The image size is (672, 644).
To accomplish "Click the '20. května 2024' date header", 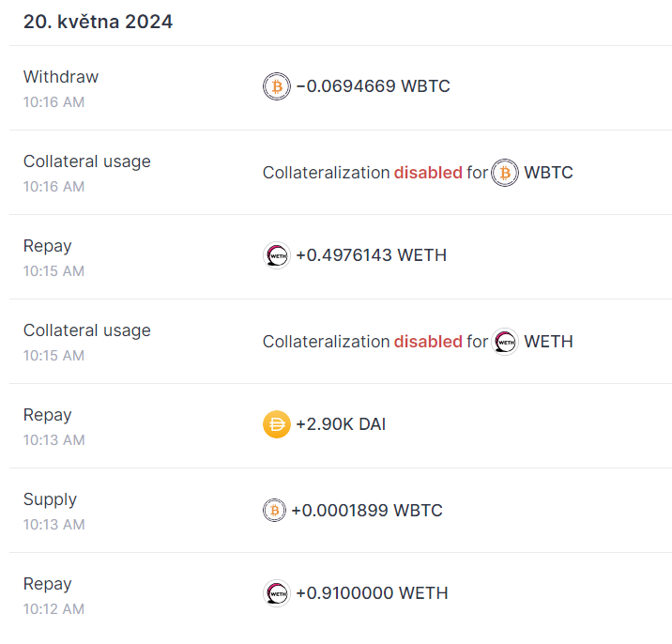I will click(x=98, y=22).
